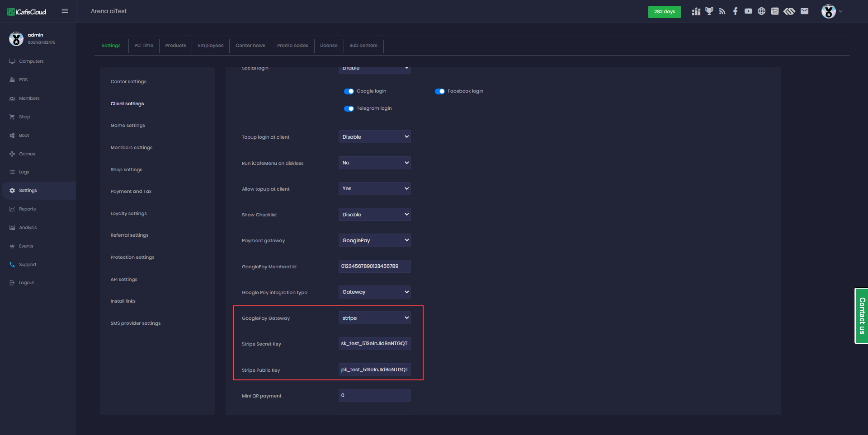Toggle the Telegram login switch
Viewport: 868px width, 435px height.
[x=349, y=108]
